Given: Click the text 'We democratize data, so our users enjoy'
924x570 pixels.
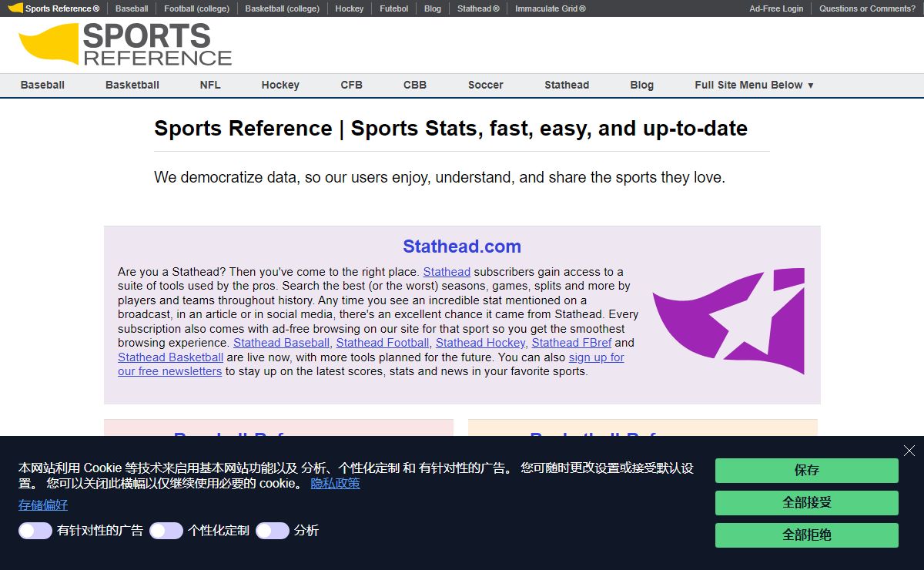Looking at the screenshot, I should (x=293, y=177).
